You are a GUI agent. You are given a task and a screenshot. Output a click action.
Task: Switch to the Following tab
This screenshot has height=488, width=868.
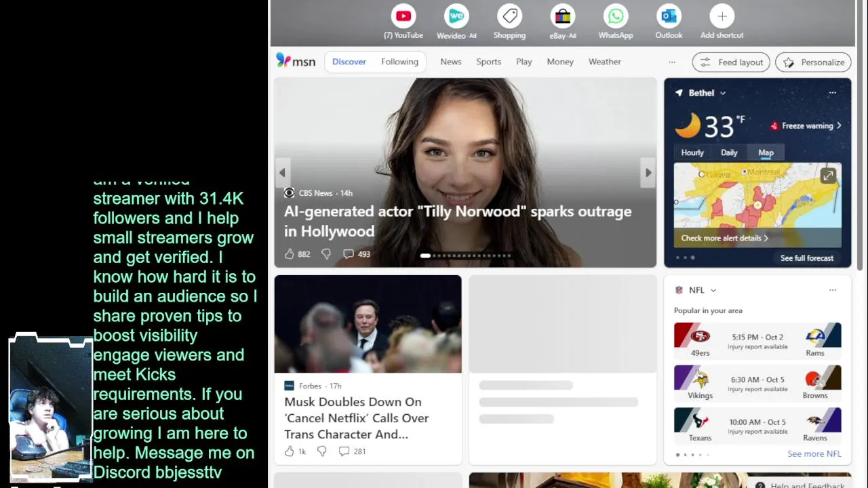click(x=399, y=62)
